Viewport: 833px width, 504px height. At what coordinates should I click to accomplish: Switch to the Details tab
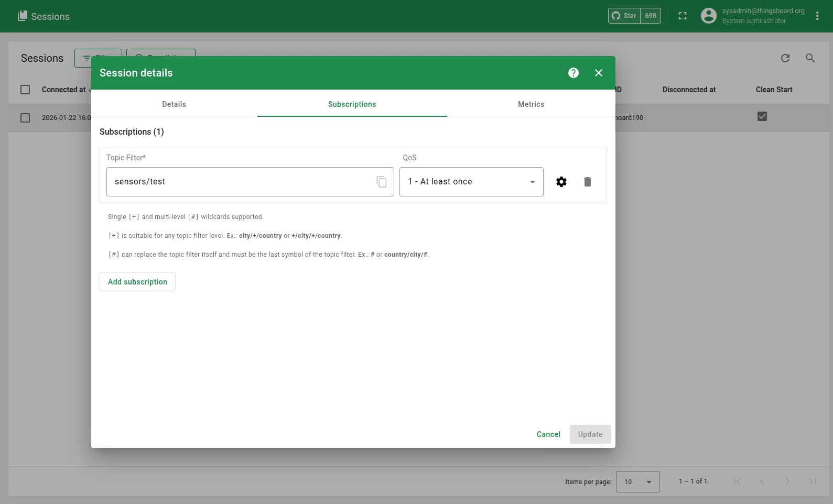click(x=174, y=104)
